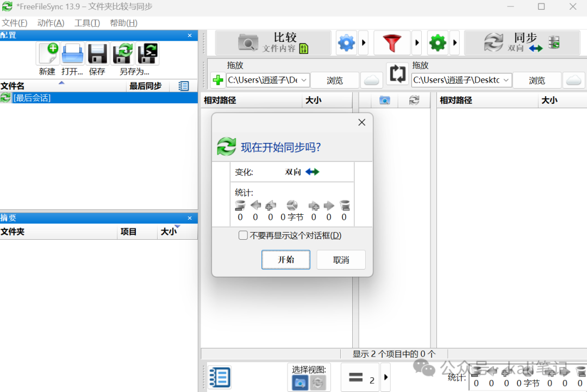
Task: Open the 文件(F) menu
Action: (x=15, y=23)
